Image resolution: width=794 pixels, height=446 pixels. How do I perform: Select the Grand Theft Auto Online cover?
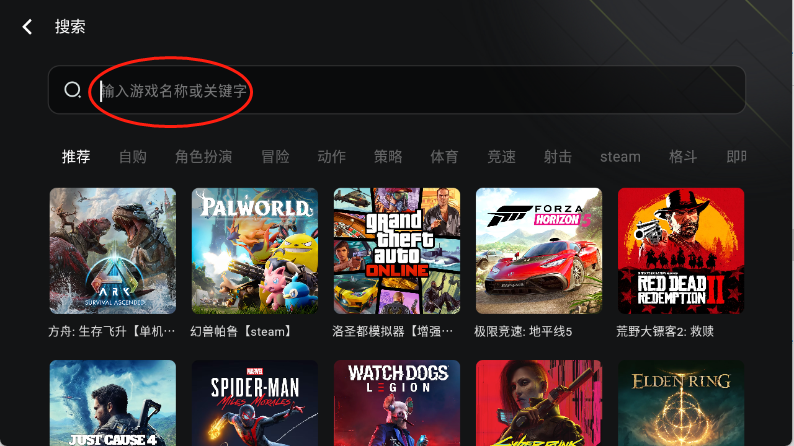coord(397,251)
